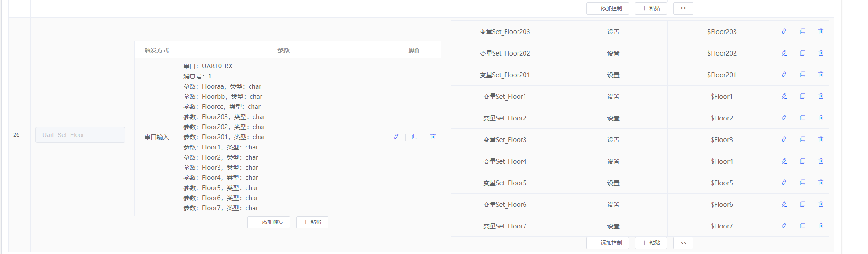Edit the Set_Floor203 control row

click(784, 31)
